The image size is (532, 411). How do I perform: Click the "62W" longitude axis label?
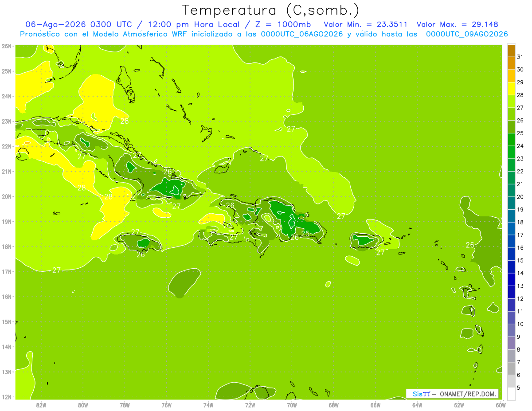(x=459, y=405)
